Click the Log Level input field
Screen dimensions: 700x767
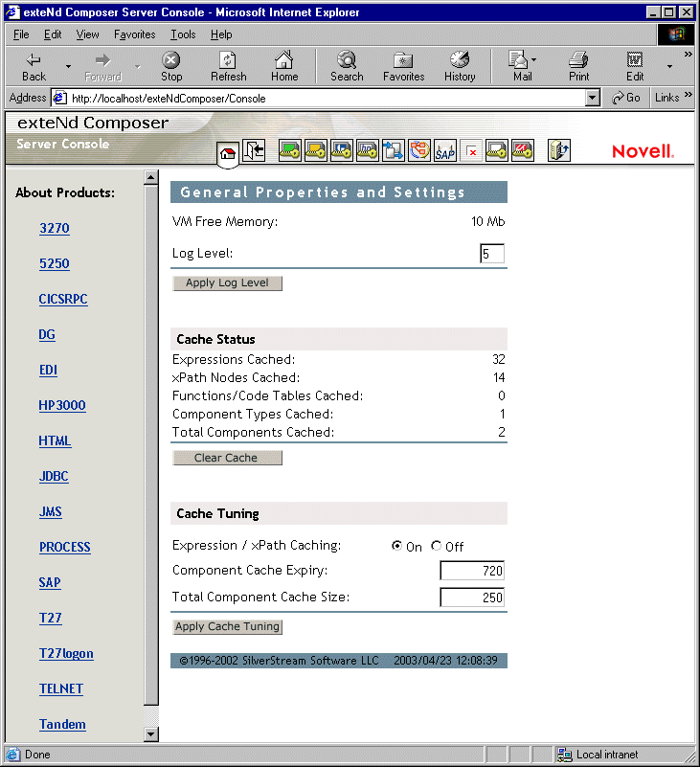pos(492,254)
